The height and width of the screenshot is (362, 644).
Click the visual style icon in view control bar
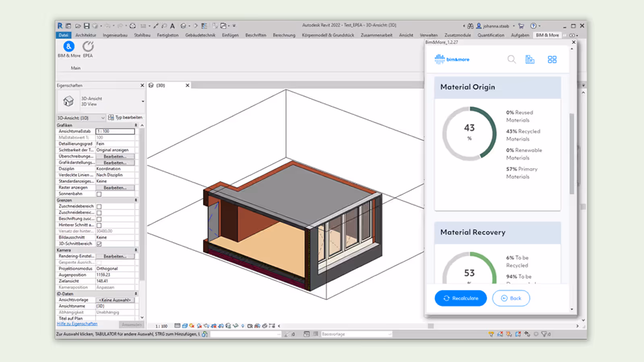point(185,326)
